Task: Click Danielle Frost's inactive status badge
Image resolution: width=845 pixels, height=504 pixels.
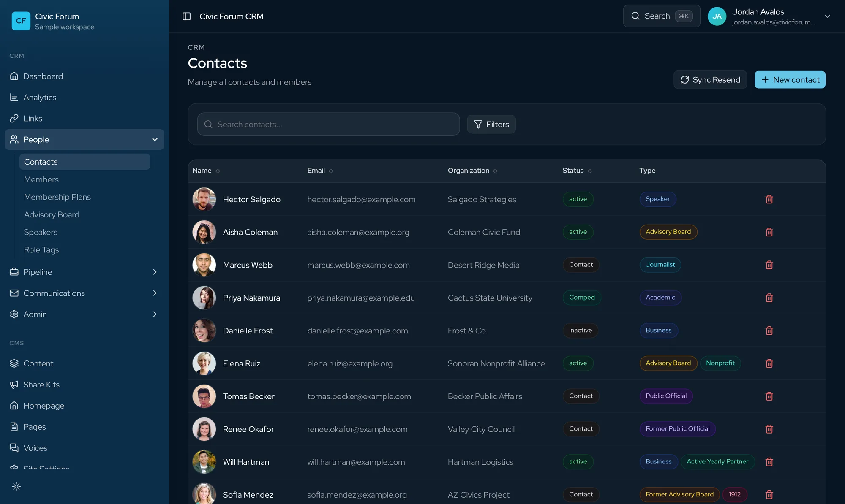Action: point(580,330)
